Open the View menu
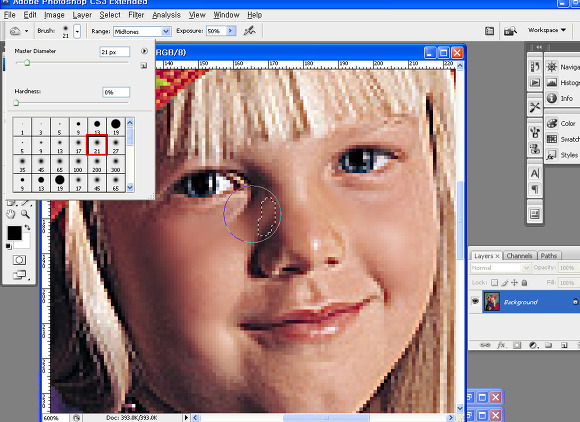The image size is (580, 422). pos(197,15)
